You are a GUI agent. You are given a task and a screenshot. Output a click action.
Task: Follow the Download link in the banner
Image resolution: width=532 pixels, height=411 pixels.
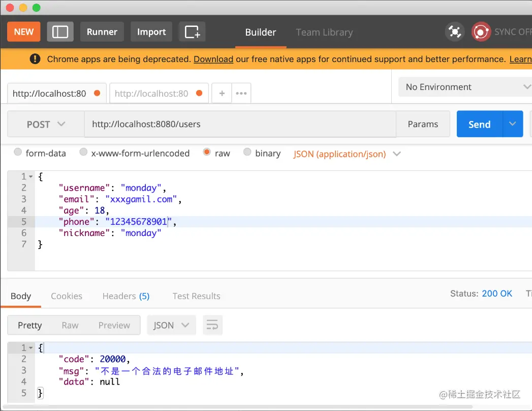pos(213,59)
